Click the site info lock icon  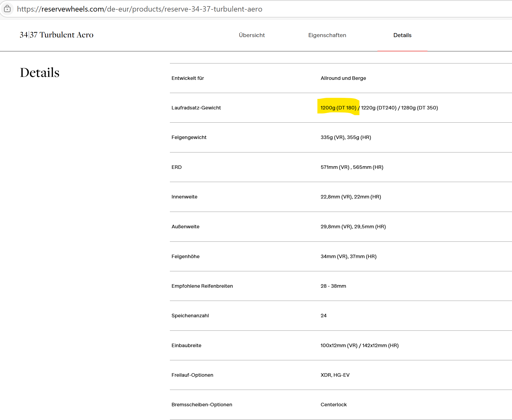pyautogui.click(x=7, y=9)
